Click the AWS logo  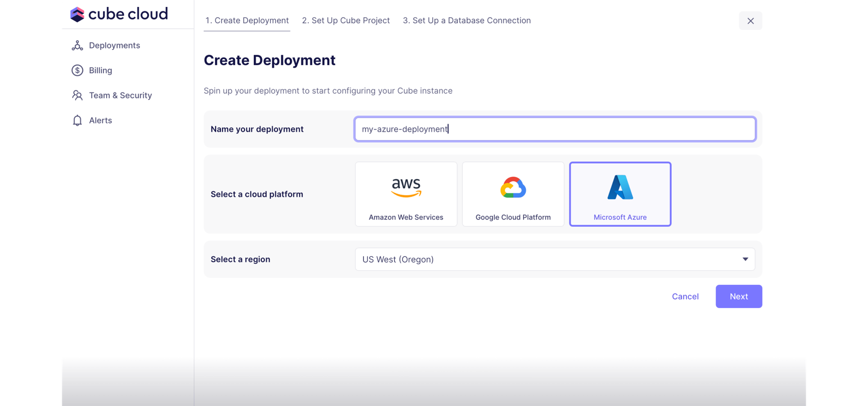(x=406, y=188)
